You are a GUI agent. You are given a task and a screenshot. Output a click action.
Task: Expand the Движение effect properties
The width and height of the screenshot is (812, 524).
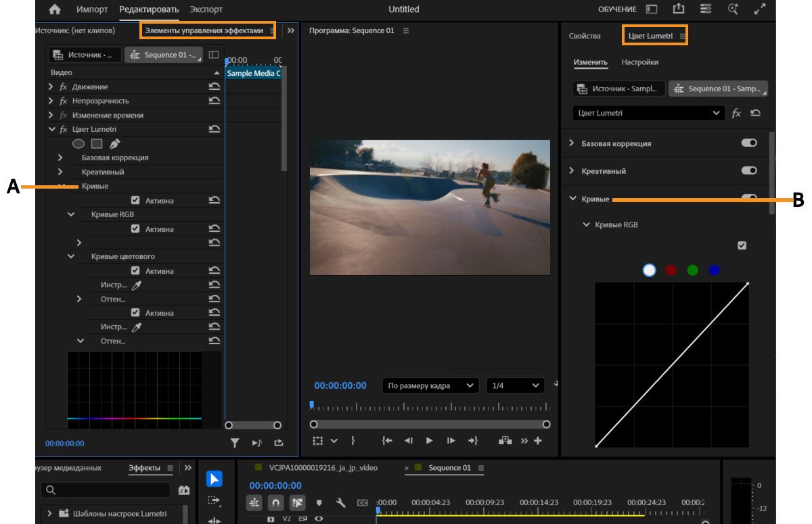click(x=51, y=87)
